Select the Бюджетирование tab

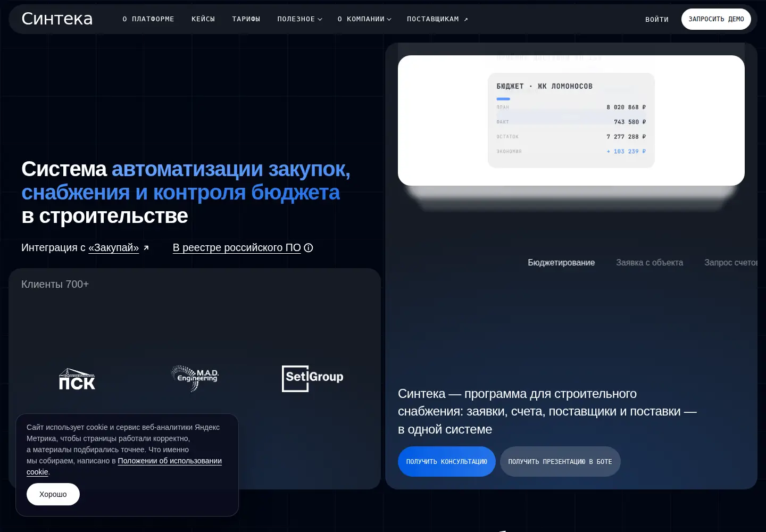point(561,262)
